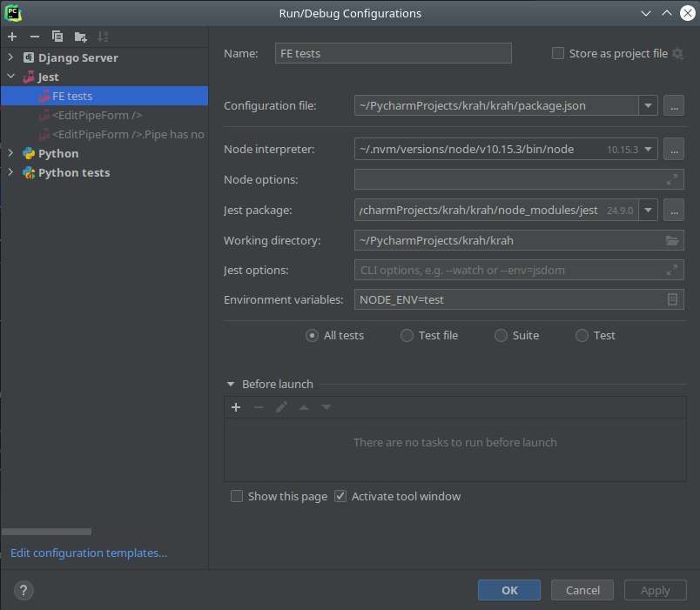Browse for the Jest package
Screen dimensions: 700x610
pos(674,211)
